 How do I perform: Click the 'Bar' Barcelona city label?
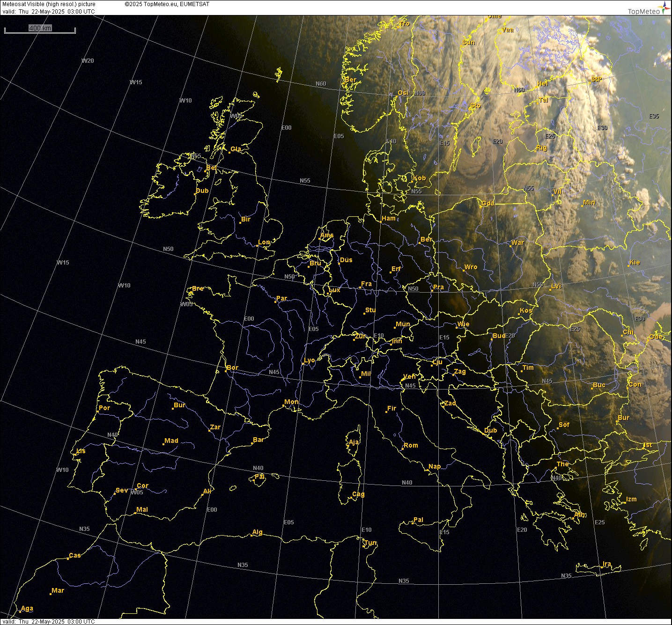(258, 440)
